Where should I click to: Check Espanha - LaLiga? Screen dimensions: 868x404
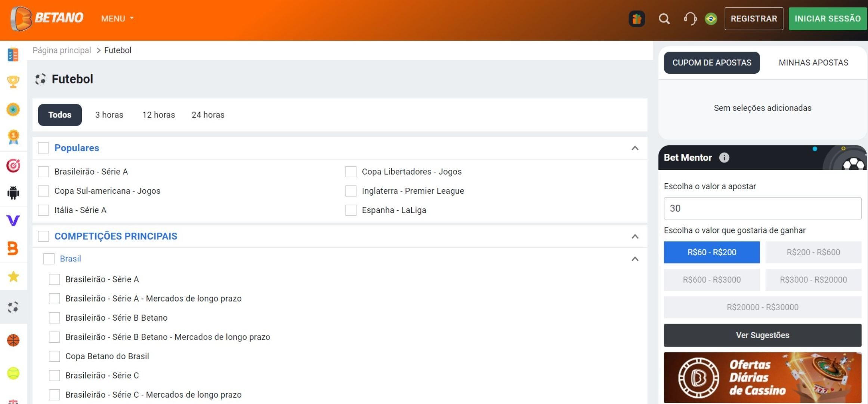point(351,210)
